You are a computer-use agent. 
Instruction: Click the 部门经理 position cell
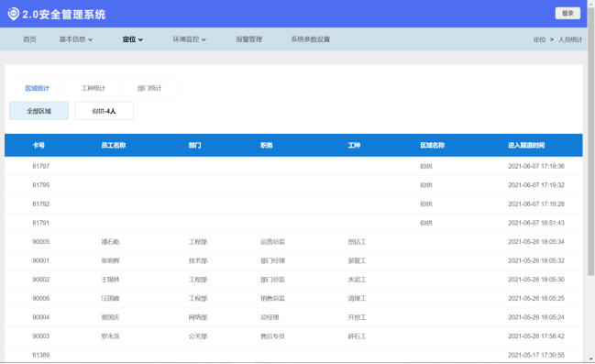272,260
